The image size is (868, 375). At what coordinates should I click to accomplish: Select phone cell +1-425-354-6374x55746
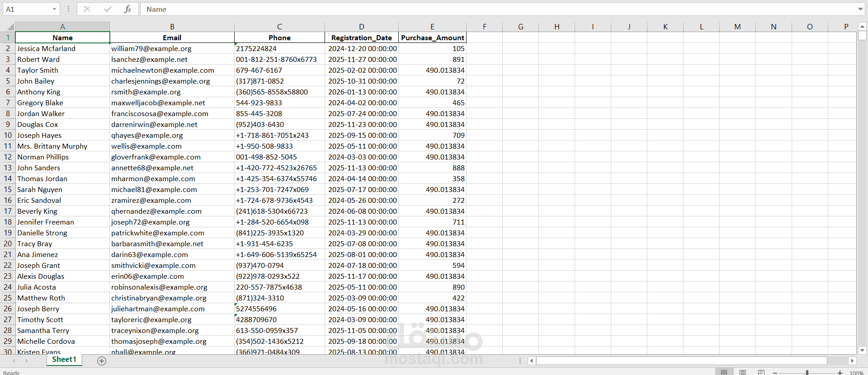(279, 178)
